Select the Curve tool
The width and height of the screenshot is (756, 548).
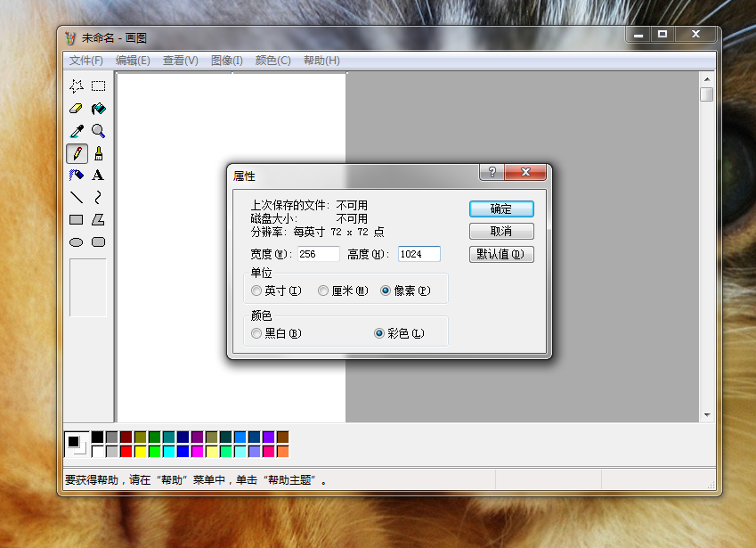tap(98, 197)
